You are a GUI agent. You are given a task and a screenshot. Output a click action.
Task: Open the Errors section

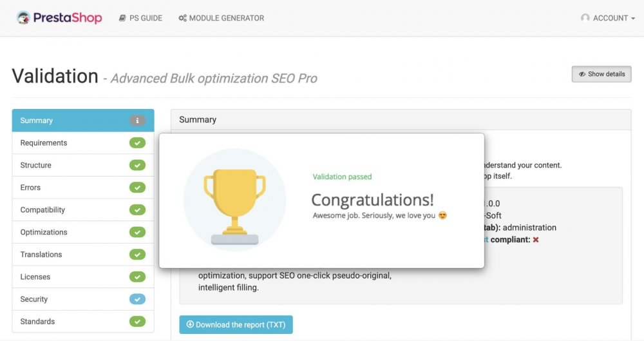(83, 187)
